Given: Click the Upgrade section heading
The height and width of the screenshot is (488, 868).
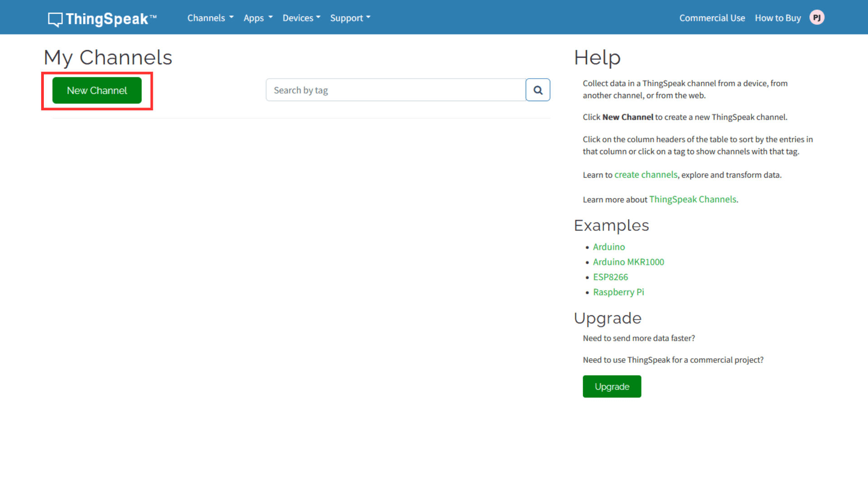Looking at the screenshot, I should (x=608, y=318).
